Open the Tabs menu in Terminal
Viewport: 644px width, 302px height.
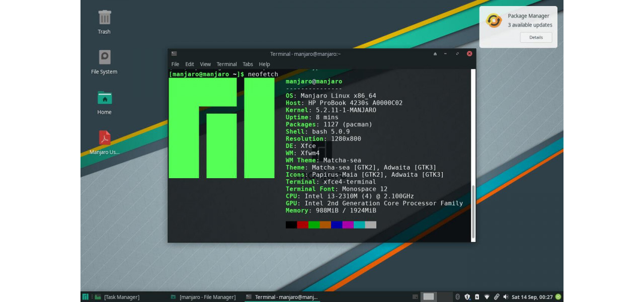248,64
